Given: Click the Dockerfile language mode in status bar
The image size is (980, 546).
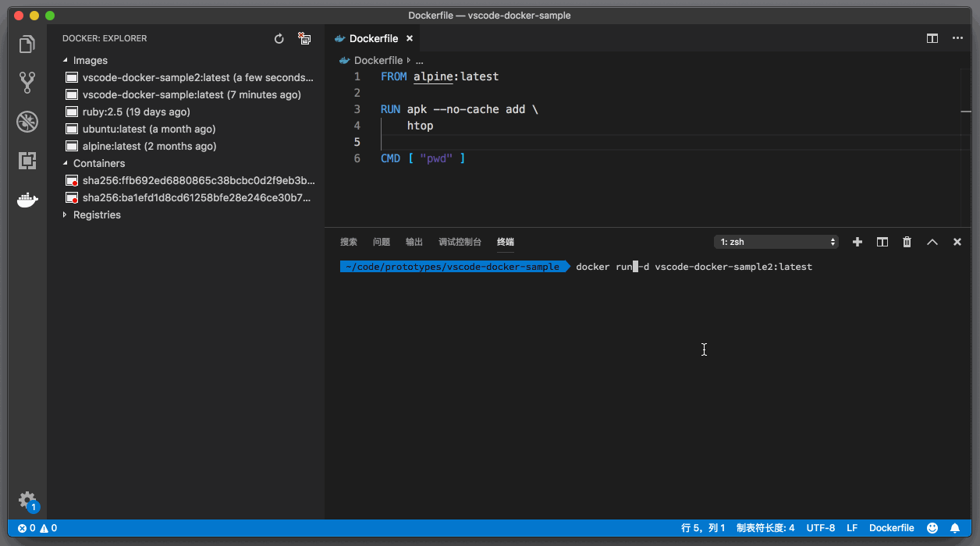Looking at the screenshot, I should tap(891, 528).
